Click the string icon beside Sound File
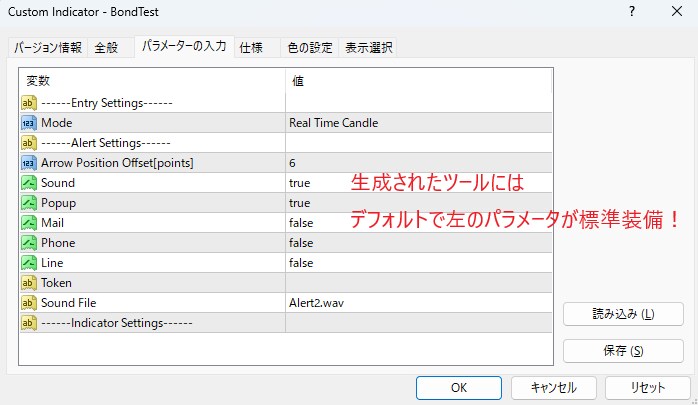Image resolution: width=698 pixels, height=405 pixels. click(28, 303)
